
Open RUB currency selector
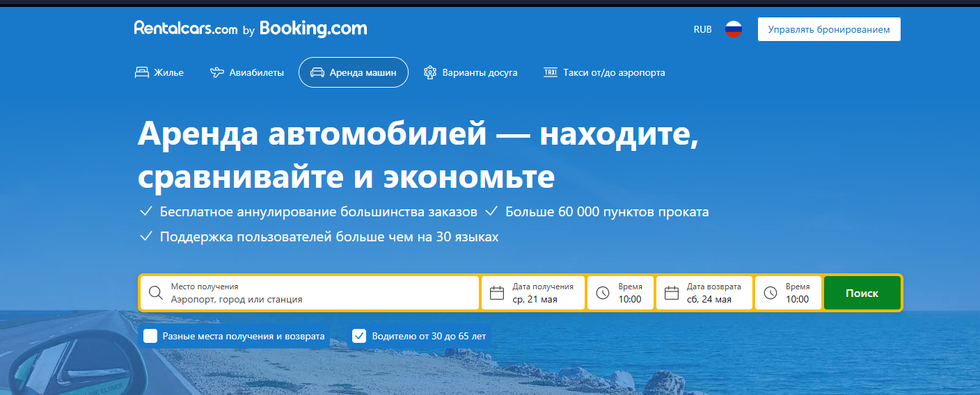click(702, 29)
